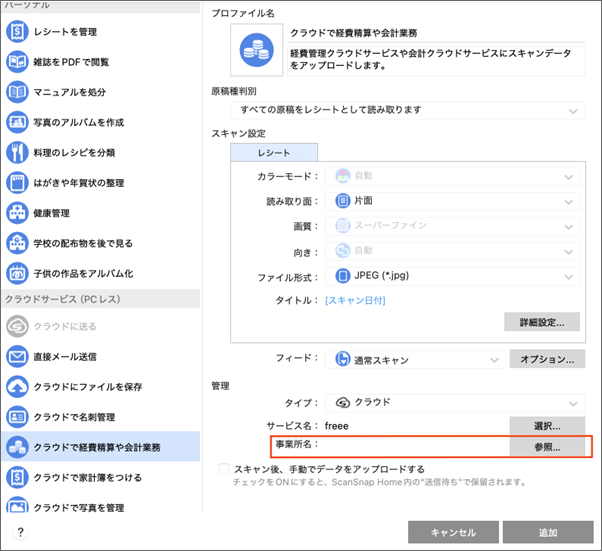Select the レシートを管理 profile icon

tap(17, 31)
